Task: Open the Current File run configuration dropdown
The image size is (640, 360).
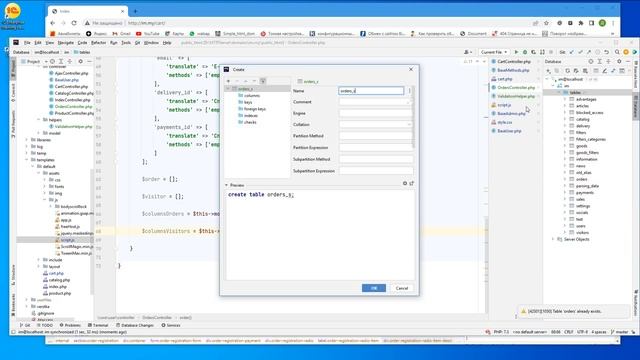Action: pyautogui.click(x=494, y=52)
